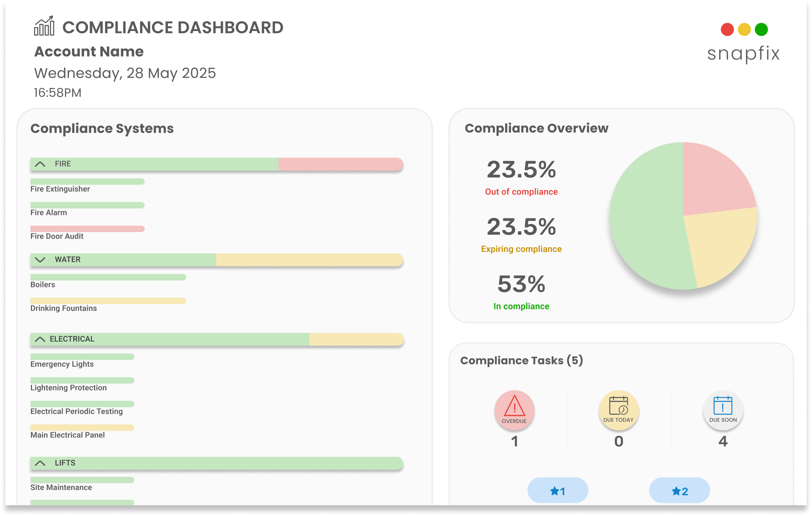The height and width of the screenshot is (516, 812).
Task: Open the Fire Door Audit item
Action: tap(57, 236)
